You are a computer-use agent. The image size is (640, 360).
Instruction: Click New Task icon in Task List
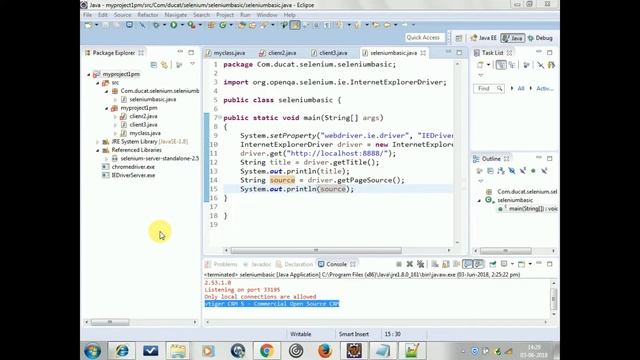480,65
